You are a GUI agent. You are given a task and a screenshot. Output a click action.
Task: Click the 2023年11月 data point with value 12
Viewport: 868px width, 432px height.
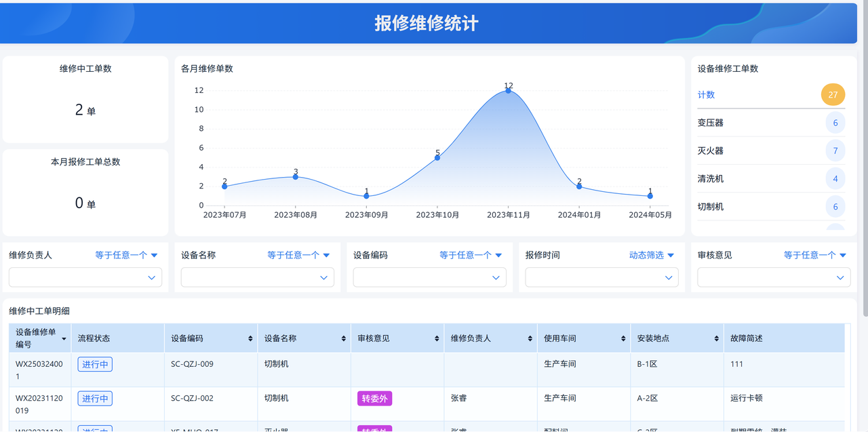click(x=509, y=90)
